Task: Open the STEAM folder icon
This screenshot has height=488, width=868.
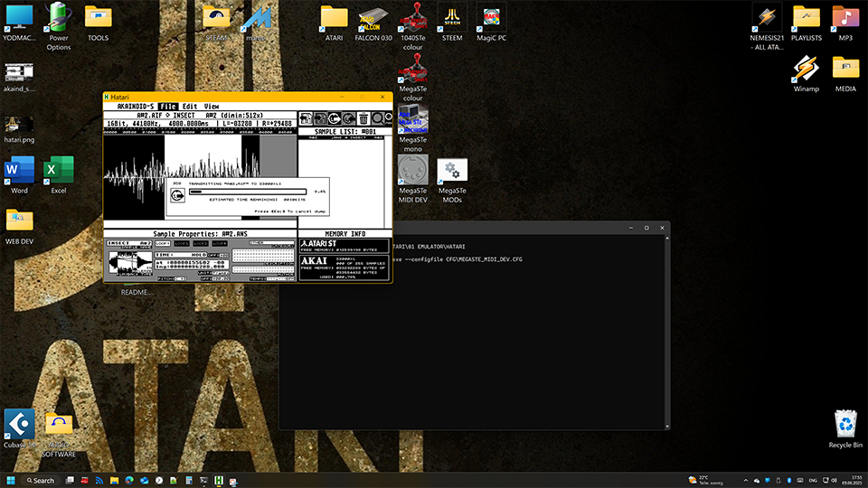Action: pyautogui.click(x=216, y=23)
